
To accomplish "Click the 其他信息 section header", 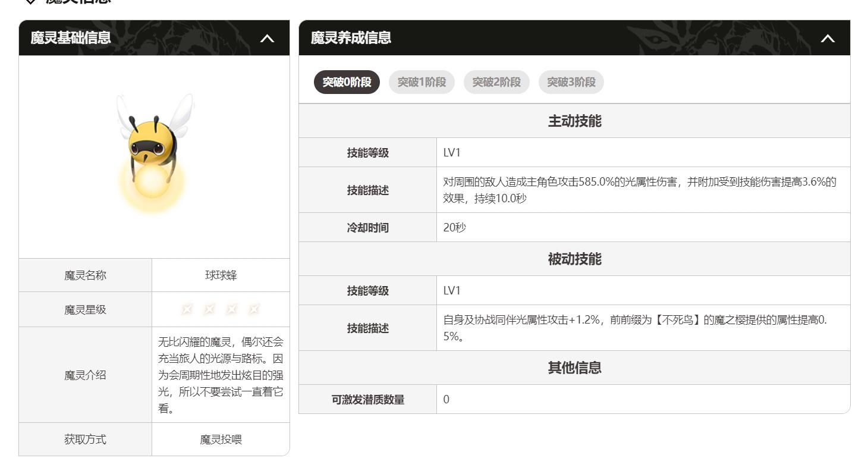I will tap(574, 368).
